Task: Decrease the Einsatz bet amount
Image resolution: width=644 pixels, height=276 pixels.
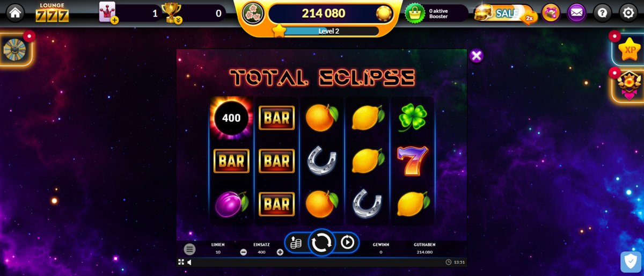Action: 244,252
